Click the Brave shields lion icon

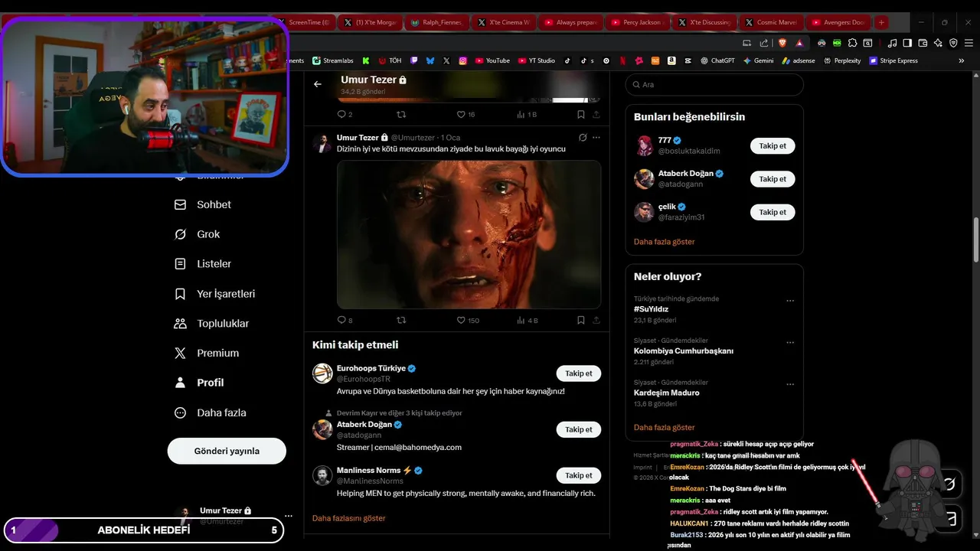[782, 43]
